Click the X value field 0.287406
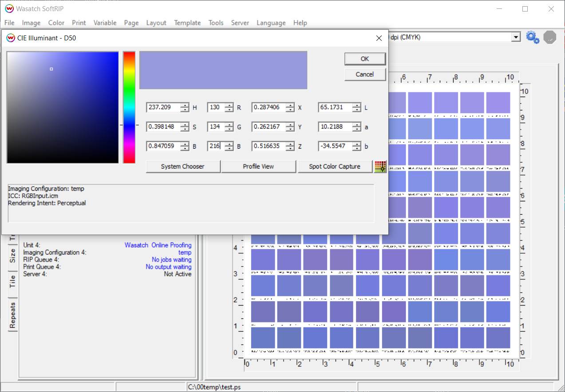 click(x=269, y=107)
